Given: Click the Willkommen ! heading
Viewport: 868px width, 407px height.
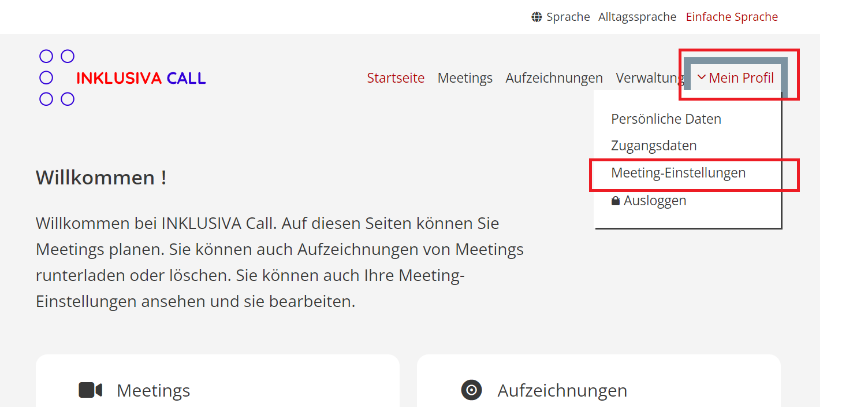Looking at the screenshot, I should coord(101,177).
